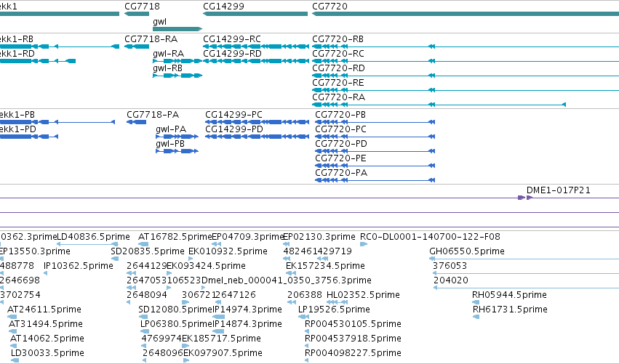Select the CG14299 gene label
This screenshot has height=364, width=619.
[x=223, y=7]
